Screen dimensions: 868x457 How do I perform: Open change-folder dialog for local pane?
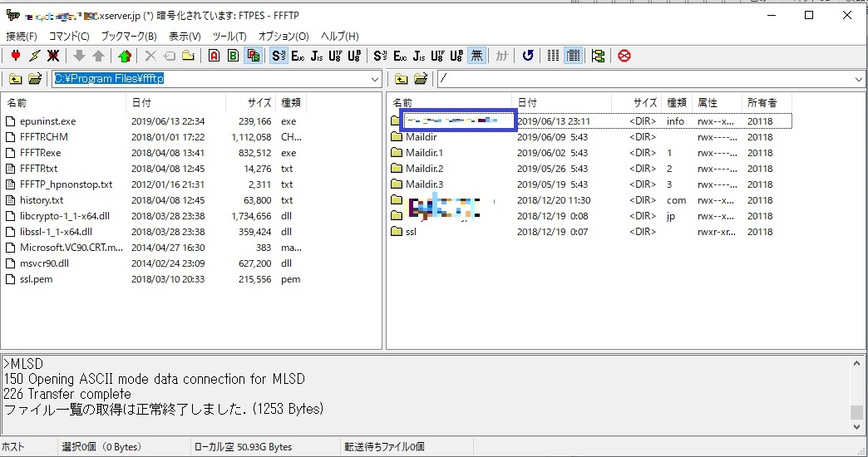pyautogui.click(x=35, y=79)
